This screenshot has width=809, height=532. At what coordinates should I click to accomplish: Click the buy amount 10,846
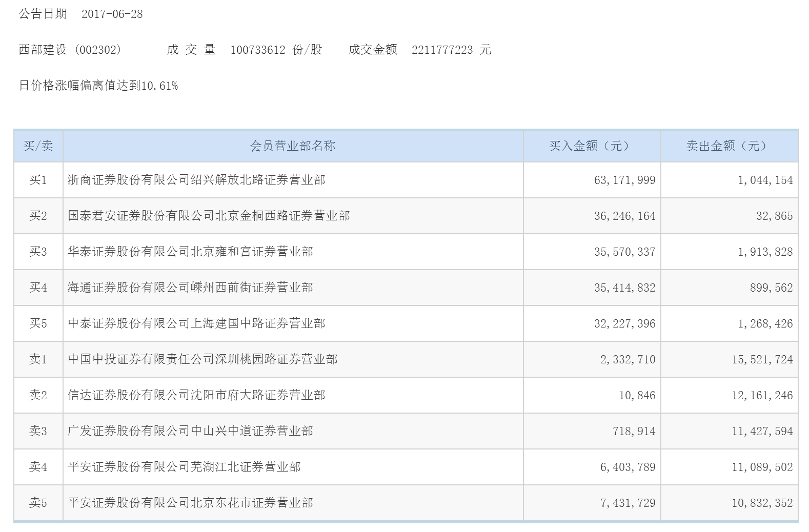coord(637,396)
